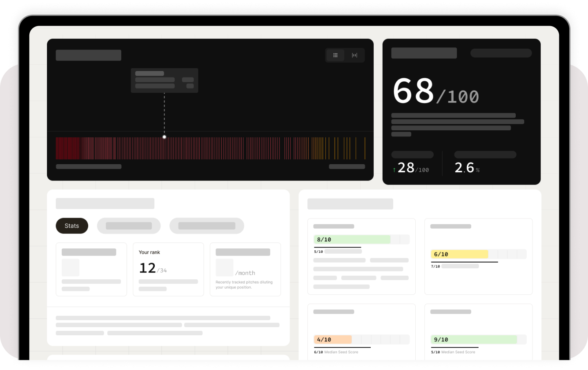Click the white marker dot on the heat strip
Screen dimensions: 588x370
point(164,137)
